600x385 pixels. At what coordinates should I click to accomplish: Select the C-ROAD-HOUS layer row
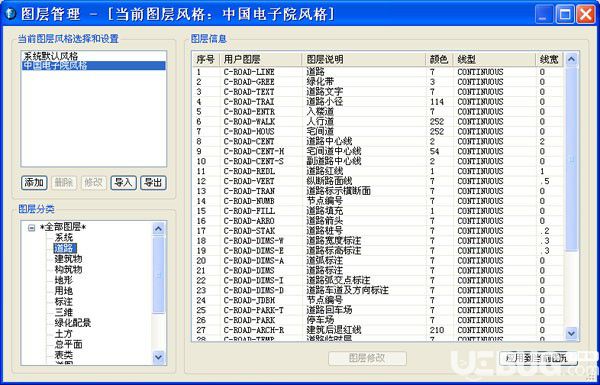pyautogui.click(x=378, y=132)
